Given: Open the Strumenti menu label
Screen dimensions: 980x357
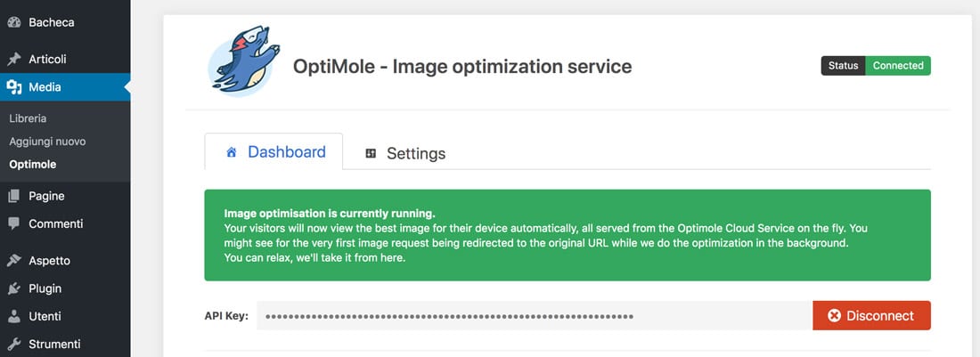Looking at the screenshot, I should pos(54,344).
